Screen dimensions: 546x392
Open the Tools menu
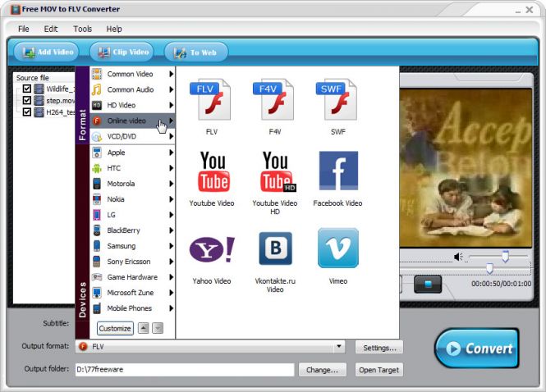click(82, 29)
